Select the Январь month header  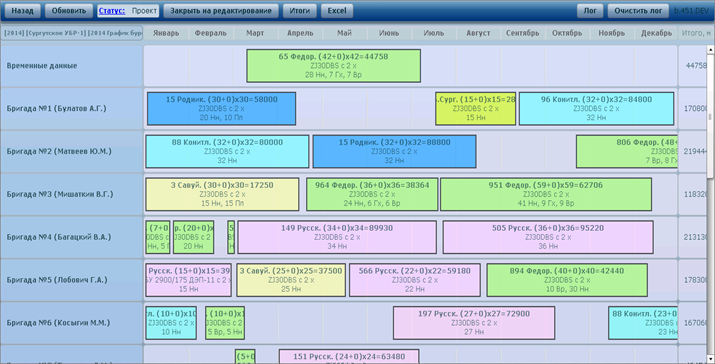tap(166, 33)
